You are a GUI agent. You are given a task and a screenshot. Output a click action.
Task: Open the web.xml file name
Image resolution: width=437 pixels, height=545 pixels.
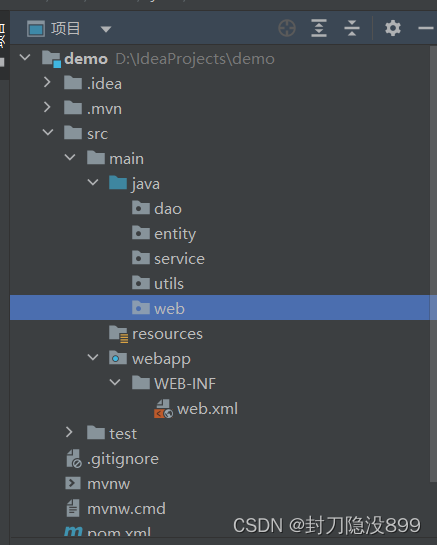[207, 409]
